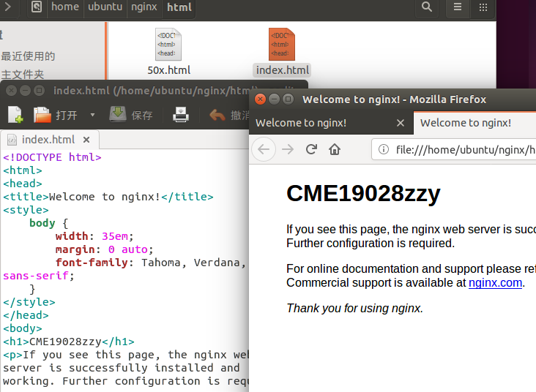Close the first Firefox tab

click(401, 123)
